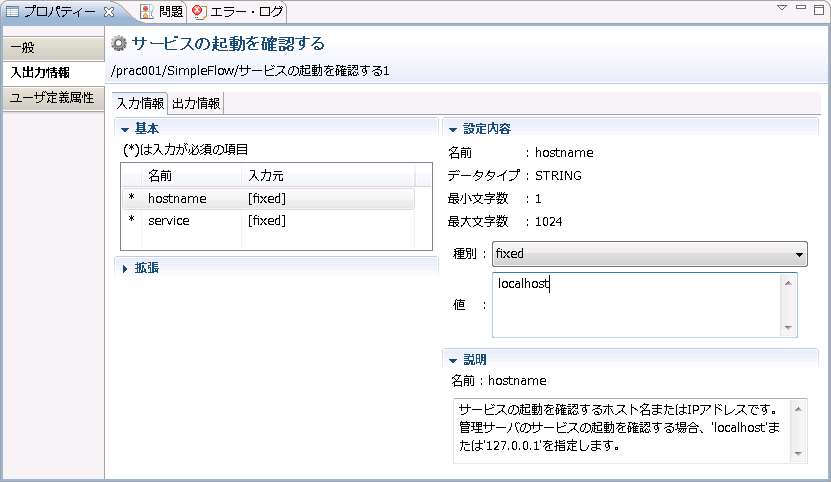The height and width of the screenshot is (482, 831).
Task: Minimize the properties view panel
Action: click(x=801, y=7)
